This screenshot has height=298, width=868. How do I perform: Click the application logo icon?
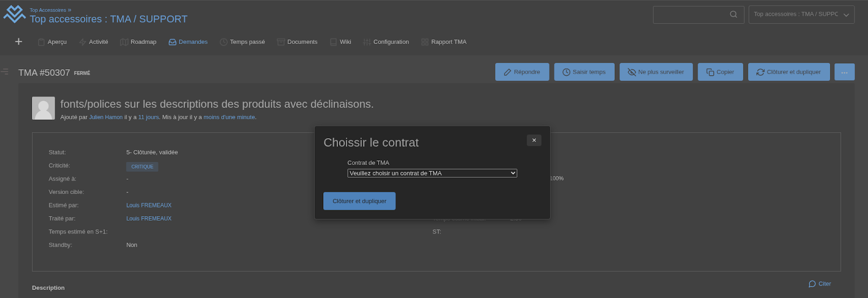coord(14,15)
